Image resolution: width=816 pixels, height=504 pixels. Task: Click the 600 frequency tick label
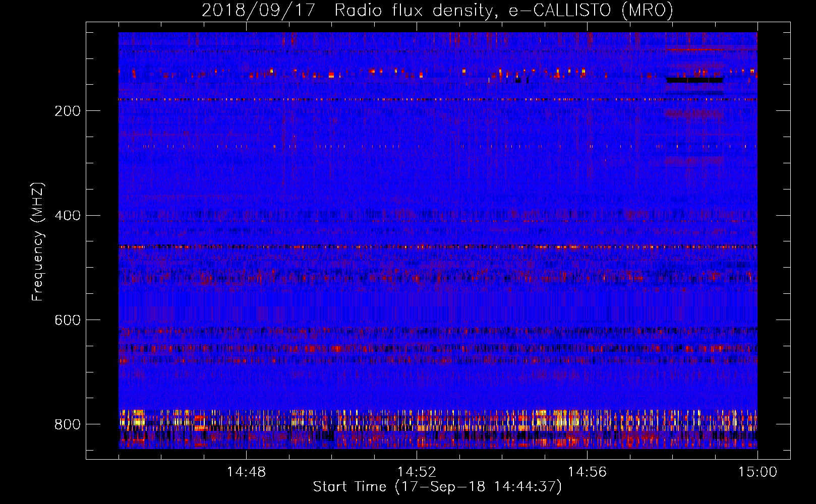point(68,320)
